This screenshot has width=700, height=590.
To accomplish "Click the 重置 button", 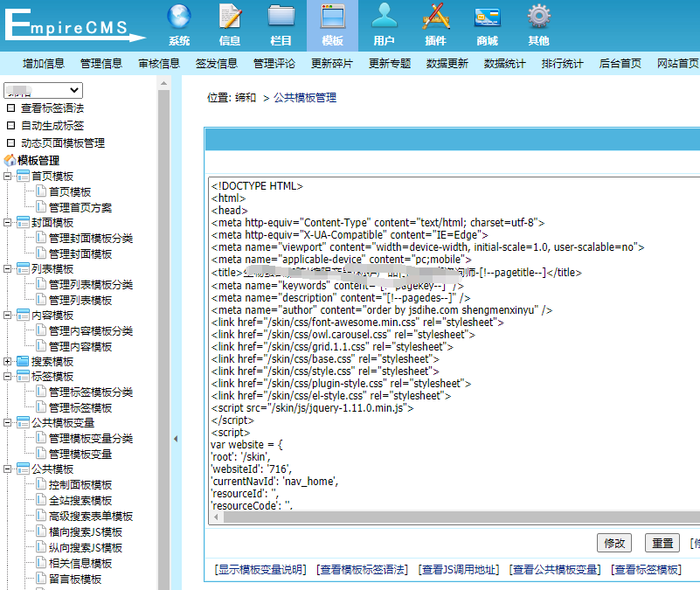I will tap(662, 543).
